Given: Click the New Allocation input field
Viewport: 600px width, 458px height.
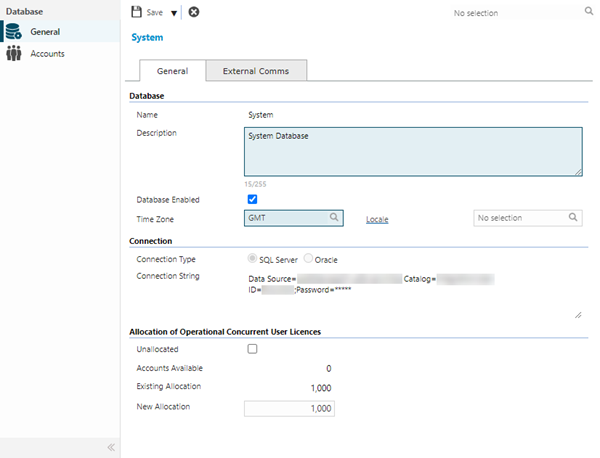Looking at the screenshot, I should point(289,408).
